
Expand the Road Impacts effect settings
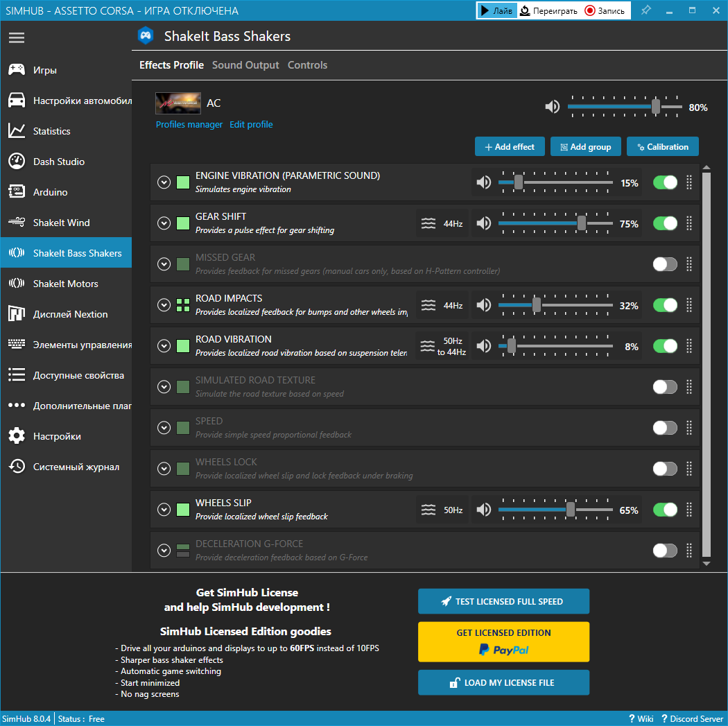[164, 305]
